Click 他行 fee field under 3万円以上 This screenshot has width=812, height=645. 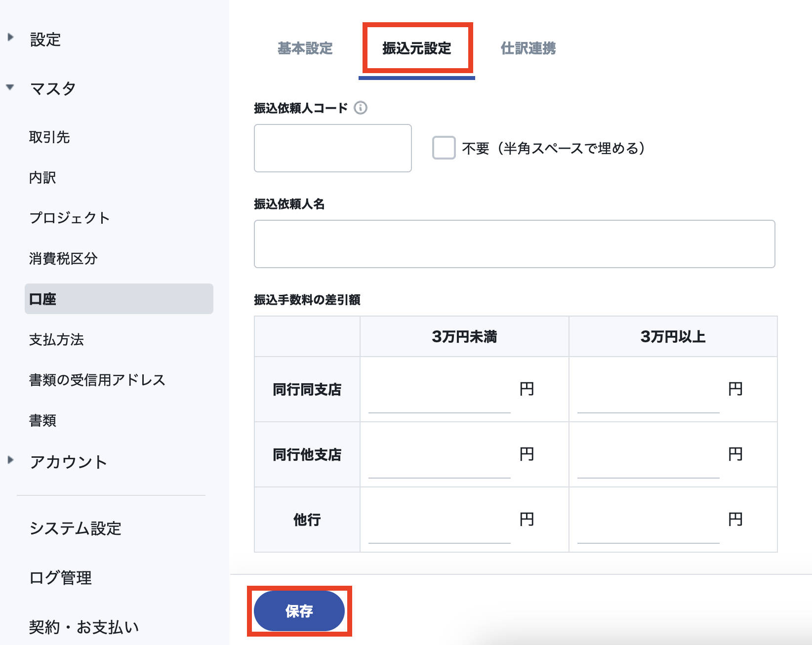pos(648,520)
